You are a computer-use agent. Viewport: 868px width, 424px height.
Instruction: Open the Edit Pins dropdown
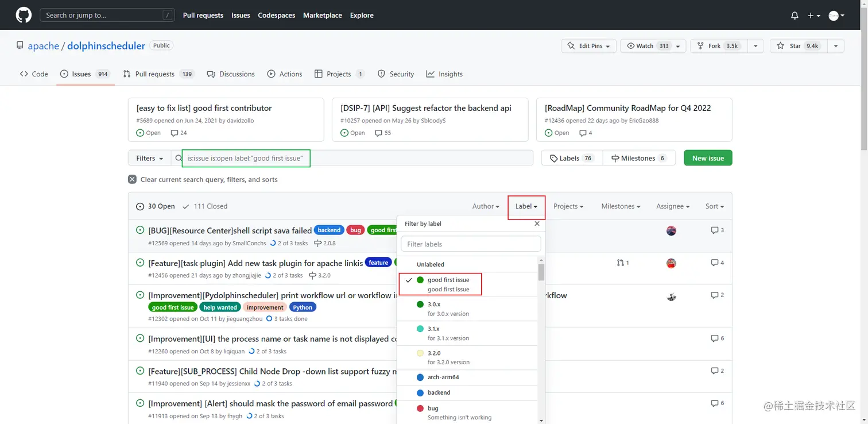pos(589,46)
